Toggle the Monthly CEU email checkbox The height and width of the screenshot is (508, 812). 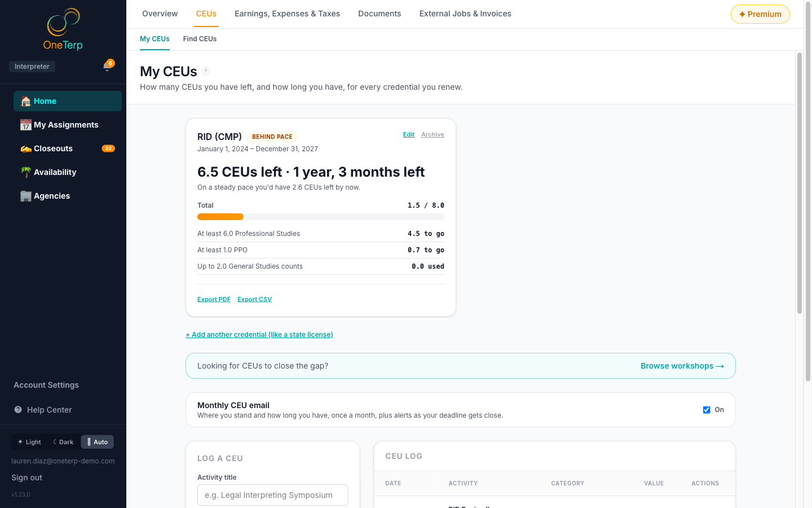pos(707,410)
